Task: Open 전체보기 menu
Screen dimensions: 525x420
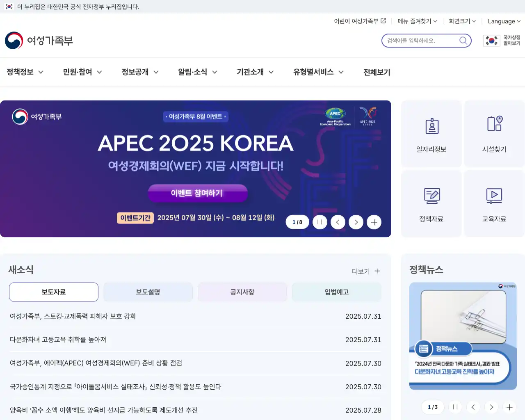Action: 377,72
